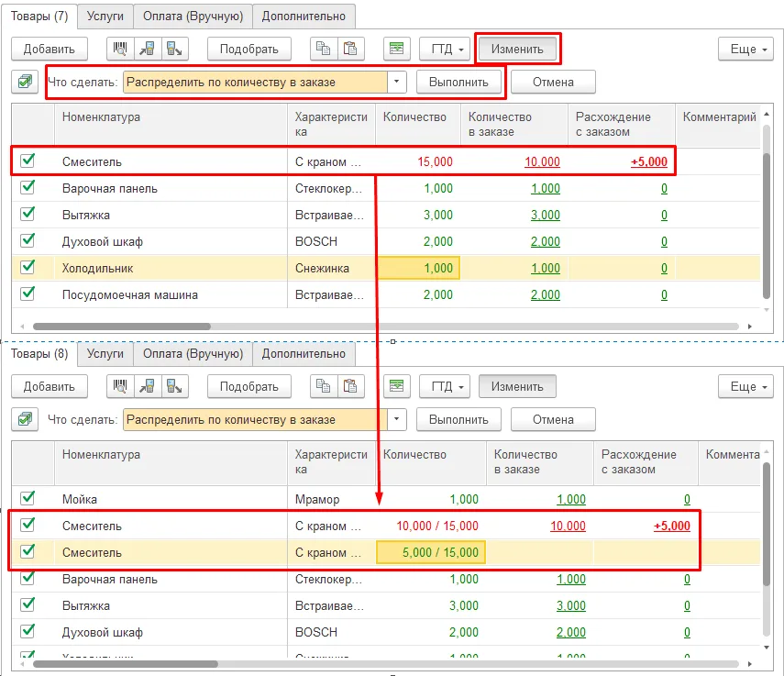Click green table icon in Товары (8) toolbar
This screenshot has width=784, height=676.
pos(396,386)
